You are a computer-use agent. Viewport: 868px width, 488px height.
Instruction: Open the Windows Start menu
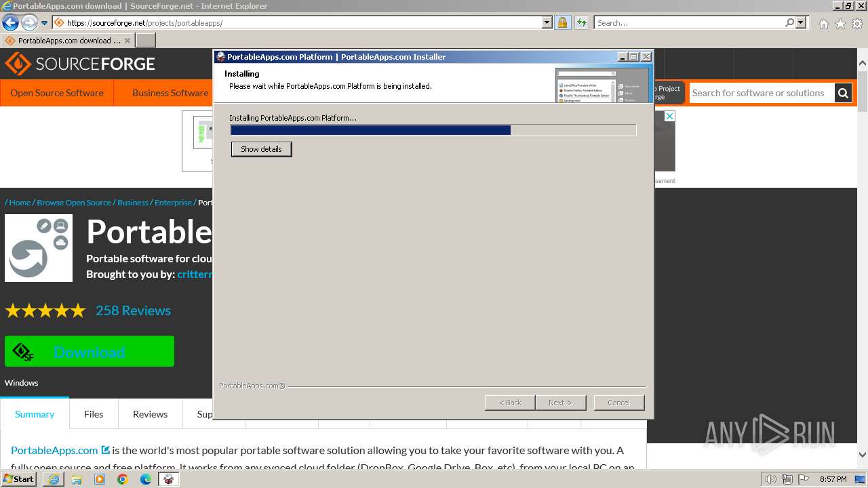point(18,479)
